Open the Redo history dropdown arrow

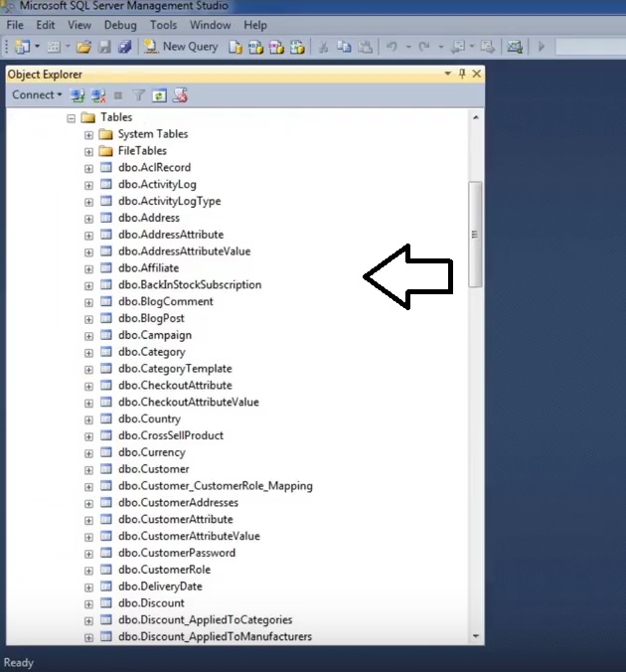441,47
